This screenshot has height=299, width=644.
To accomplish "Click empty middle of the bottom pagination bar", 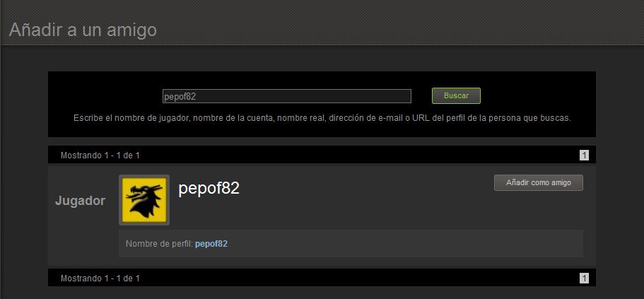I will pyautogui.click(x=357, y=278).
